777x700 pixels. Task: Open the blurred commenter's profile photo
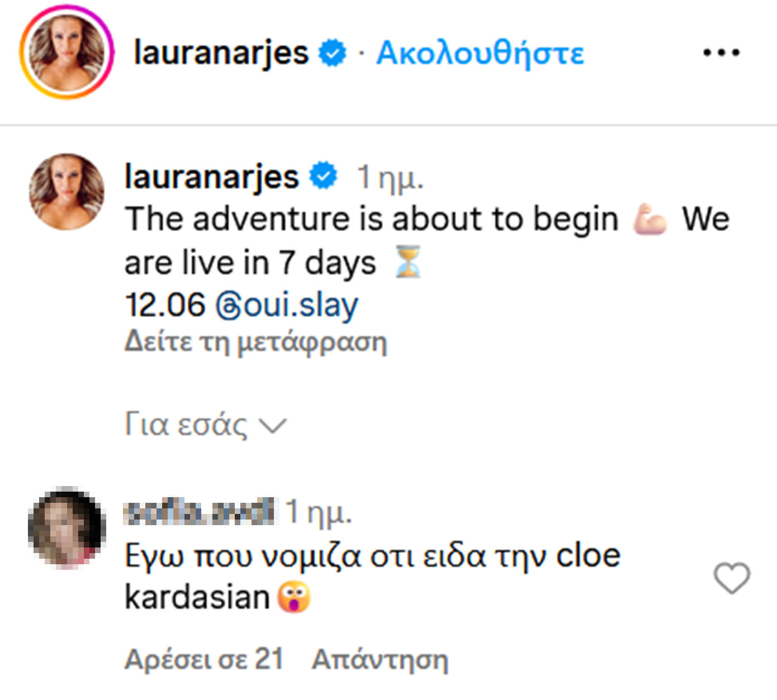coord(67,527)
